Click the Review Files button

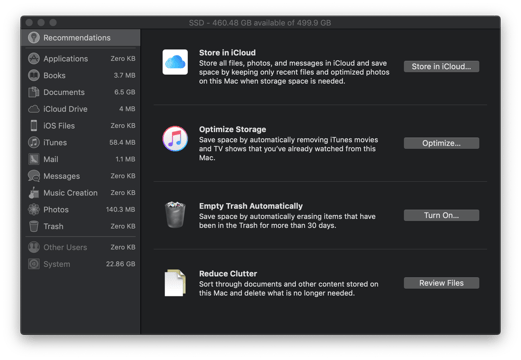441,283
